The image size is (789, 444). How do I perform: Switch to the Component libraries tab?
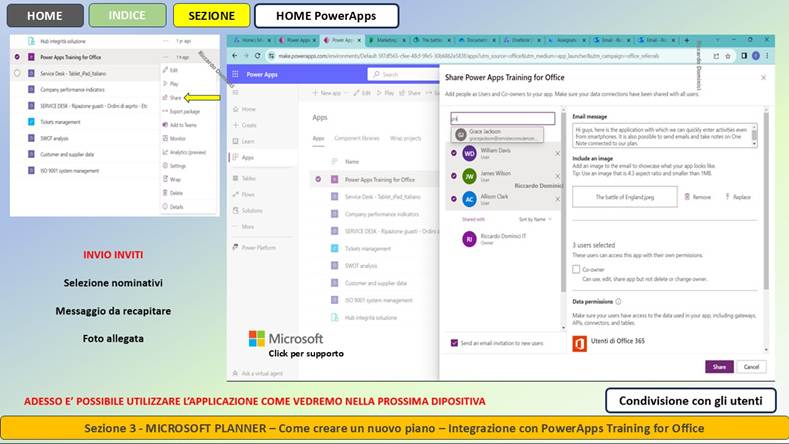tap(357, 138)
